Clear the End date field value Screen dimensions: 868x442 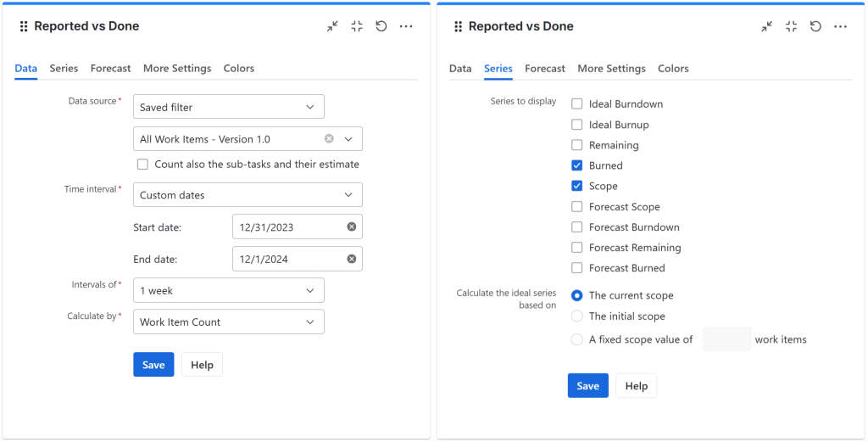point(351,260)
